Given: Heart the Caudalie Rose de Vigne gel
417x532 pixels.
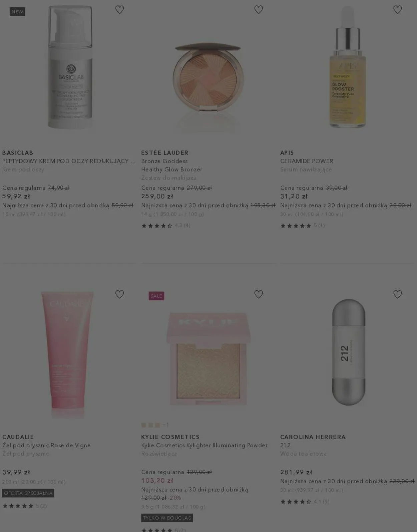Looking at the screenshot, I should [x=119, y=294].
